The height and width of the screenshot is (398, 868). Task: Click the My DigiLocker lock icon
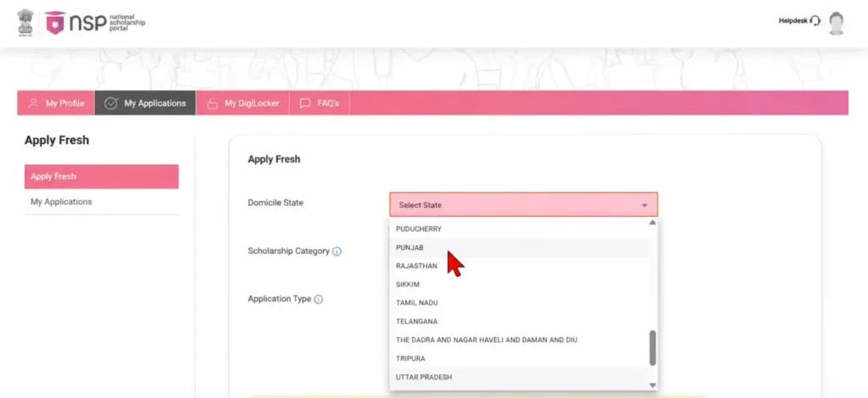coord(212,104)
